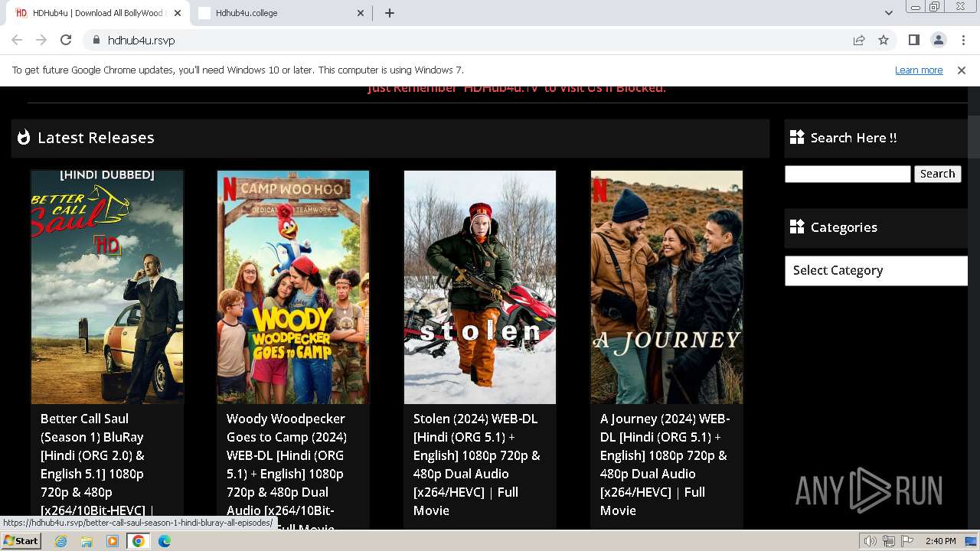Open the Woody Woodpecker Goes to Camp poster

[293, 287]
